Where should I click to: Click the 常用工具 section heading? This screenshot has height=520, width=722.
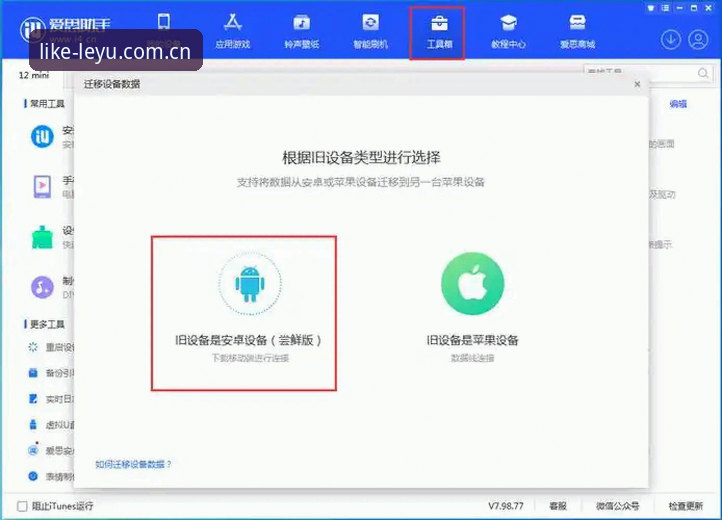click(47, 104)
